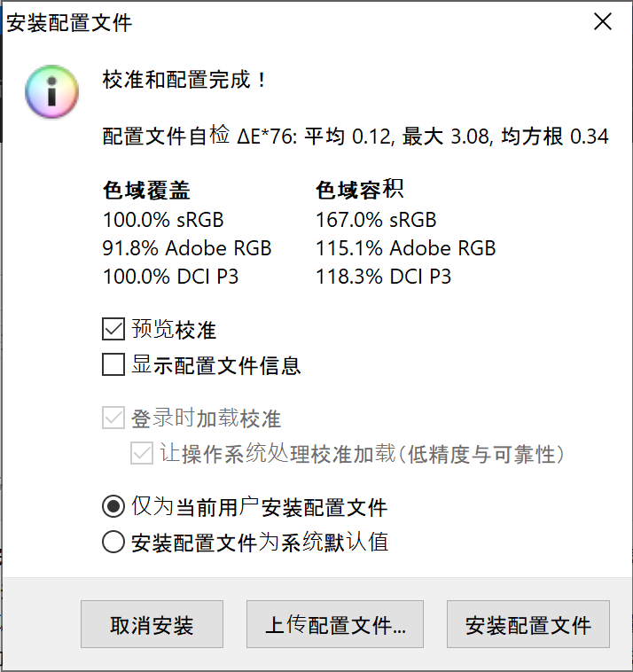This screenshot has width=633, height=672.
Task: Click the 安装配置文件 title bar text
Action: [x=69, y=23]
